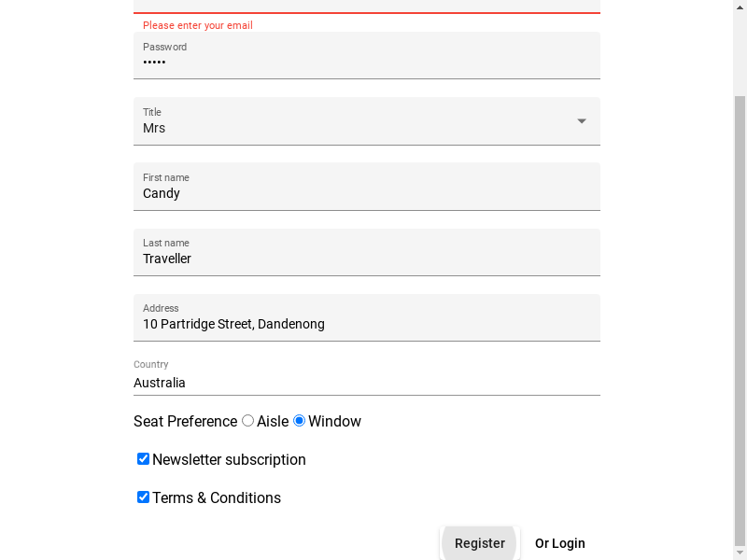
Task: Click the Window seat label text
Action: pos(334,422)
